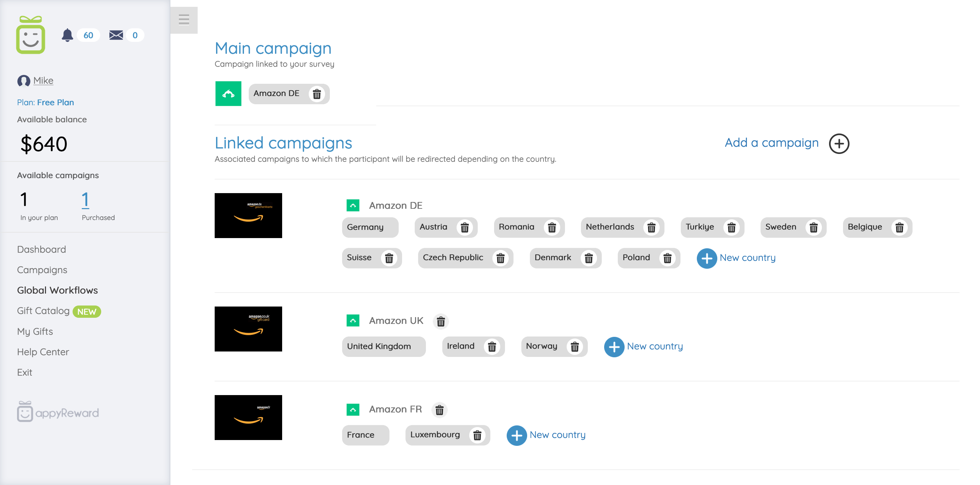Image resolution: width=980 pixels, height=485 pixels.
Task: Click the Germany country tag
Action: (370, 228)
